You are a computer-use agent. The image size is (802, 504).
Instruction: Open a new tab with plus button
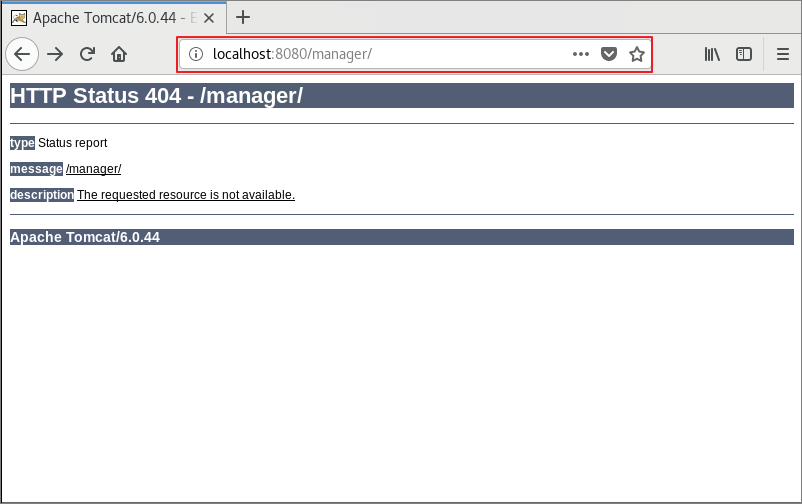click(243, 17)
